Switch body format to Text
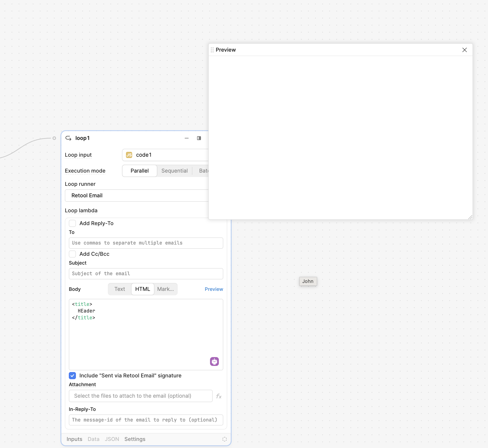488x448 pixels. [120, 289]
